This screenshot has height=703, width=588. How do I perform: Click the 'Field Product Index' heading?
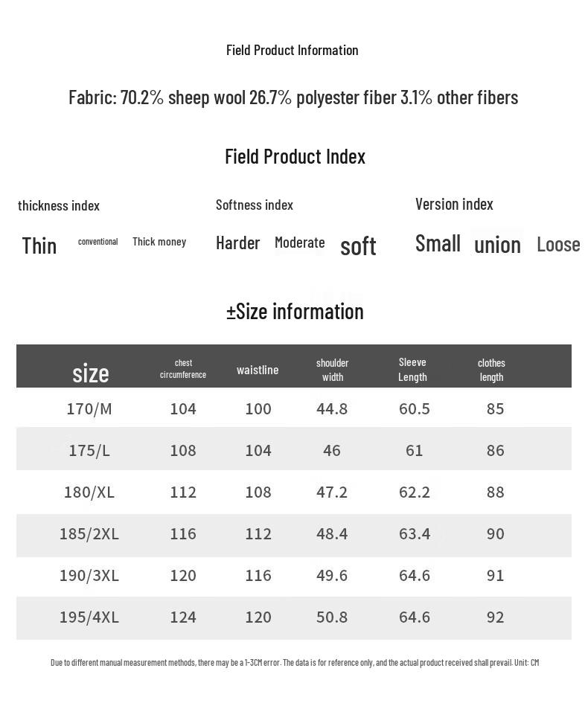[295, 156]
